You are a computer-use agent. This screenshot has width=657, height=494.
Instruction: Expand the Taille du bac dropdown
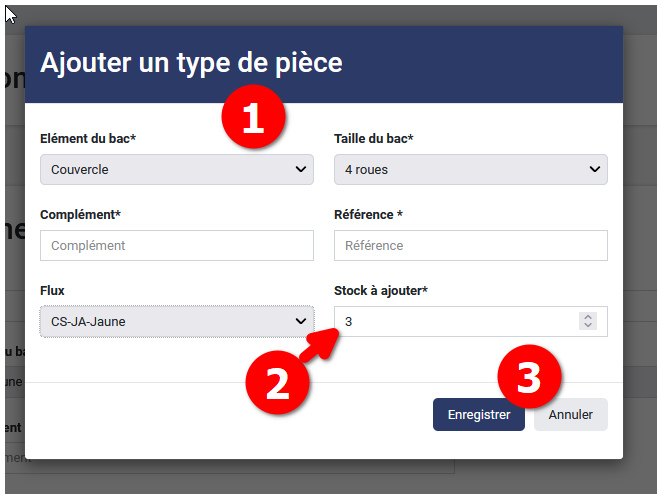click(470, 170)
